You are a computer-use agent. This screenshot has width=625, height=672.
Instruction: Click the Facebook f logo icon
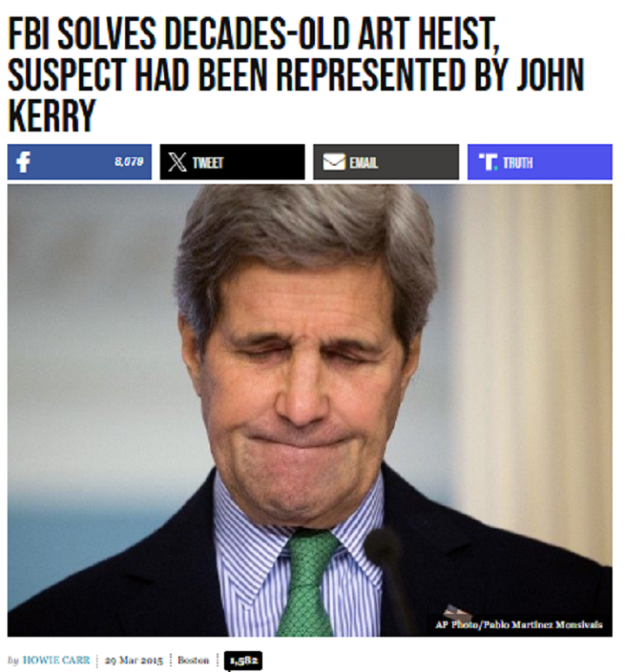click(x=23, y=162)
